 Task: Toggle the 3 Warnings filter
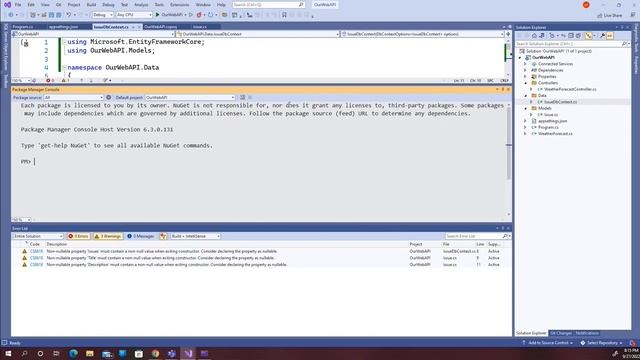108,236
